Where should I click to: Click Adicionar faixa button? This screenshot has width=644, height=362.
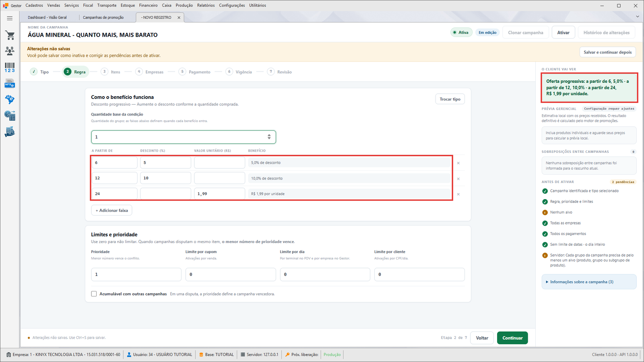[x=111, y=210]
